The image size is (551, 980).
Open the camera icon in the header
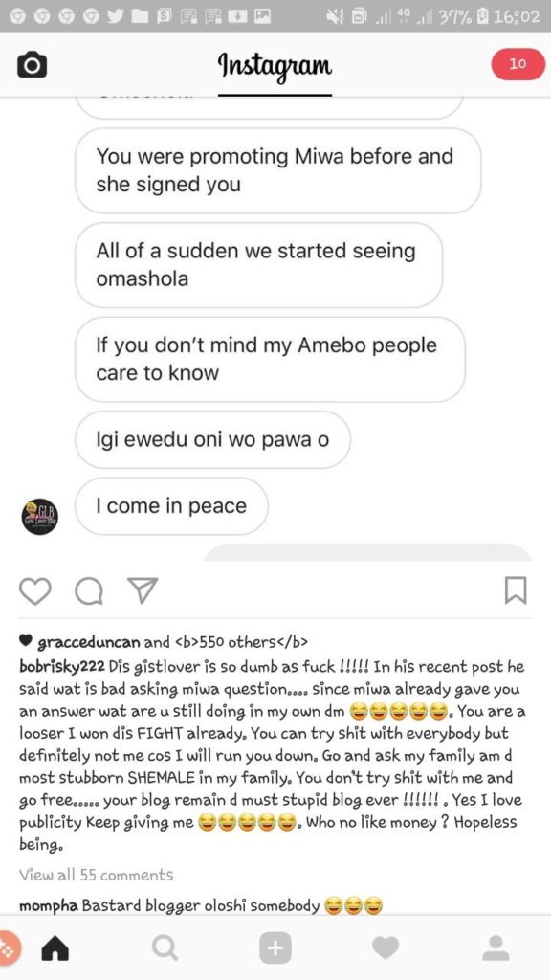click(x=32, y=65)
